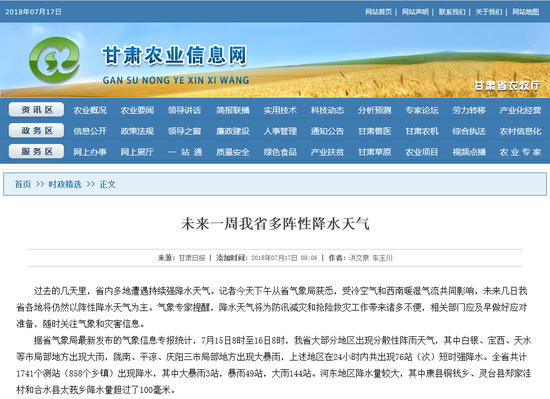The height and width of the screenshot is (399, 550).
Task: Click the 甘肃农业信息网 site title
Action: point(175,55)
